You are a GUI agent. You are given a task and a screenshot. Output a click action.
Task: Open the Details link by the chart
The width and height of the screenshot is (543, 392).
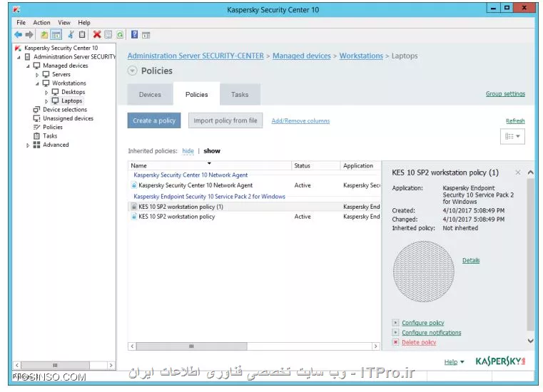(x=471, y=260)
